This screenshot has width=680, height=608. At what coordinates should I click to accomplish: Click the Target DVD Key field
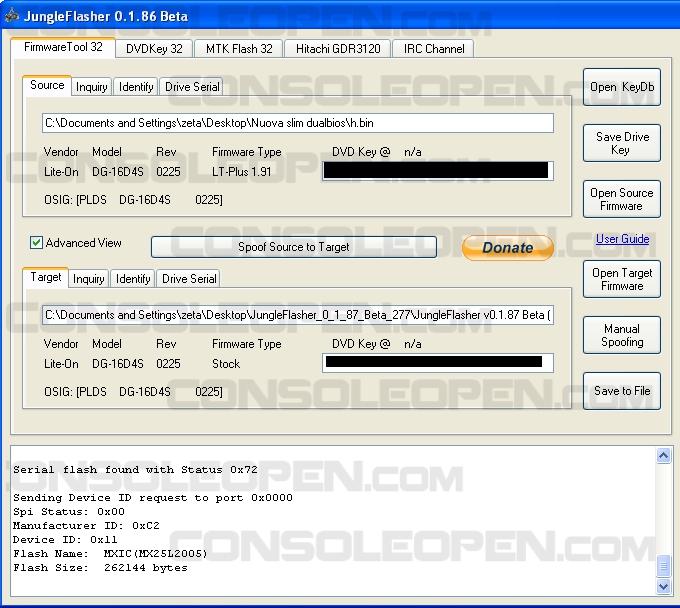tap(438, 363)
